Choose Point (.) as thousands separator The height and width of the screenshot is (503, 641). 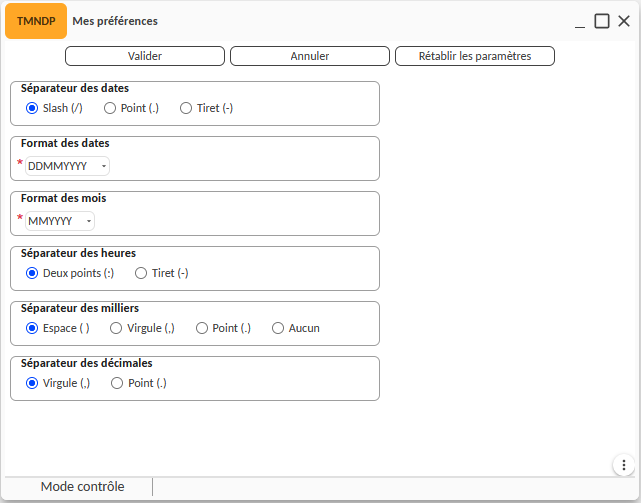[202, 328]
